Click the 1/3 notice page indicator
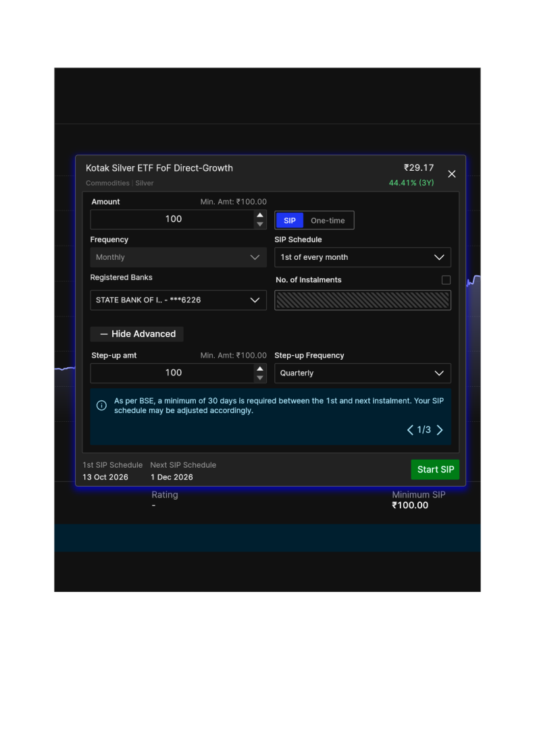535x756 pixels. [x=424, y=429]
